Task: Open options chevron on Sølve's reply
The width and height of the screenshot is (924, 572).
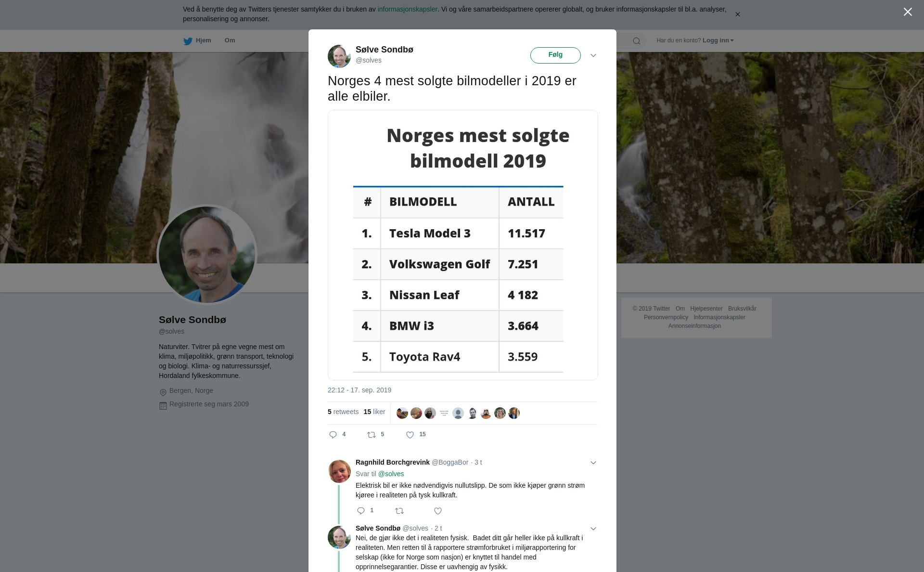Action: click(x=593, y=529)
